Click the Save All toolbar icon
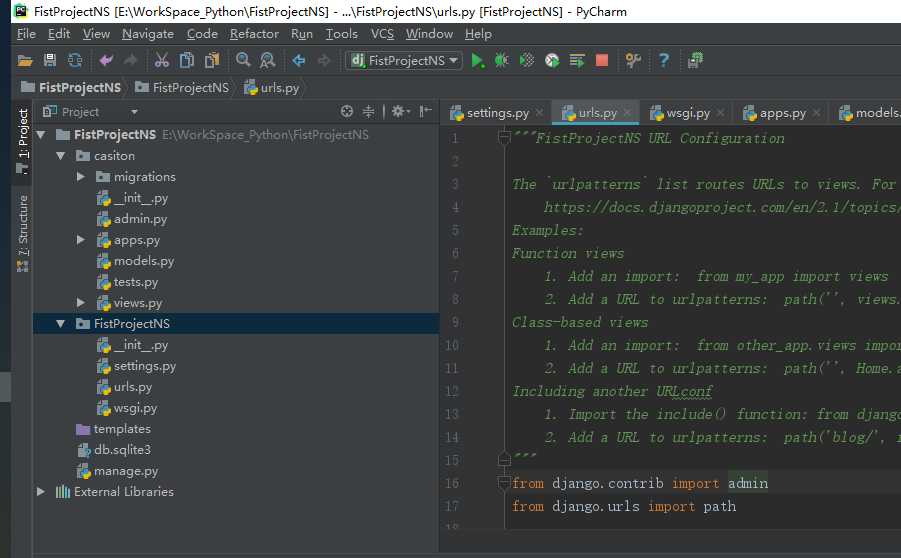Screen dimensions: 901x558 (x=50, y=60)
